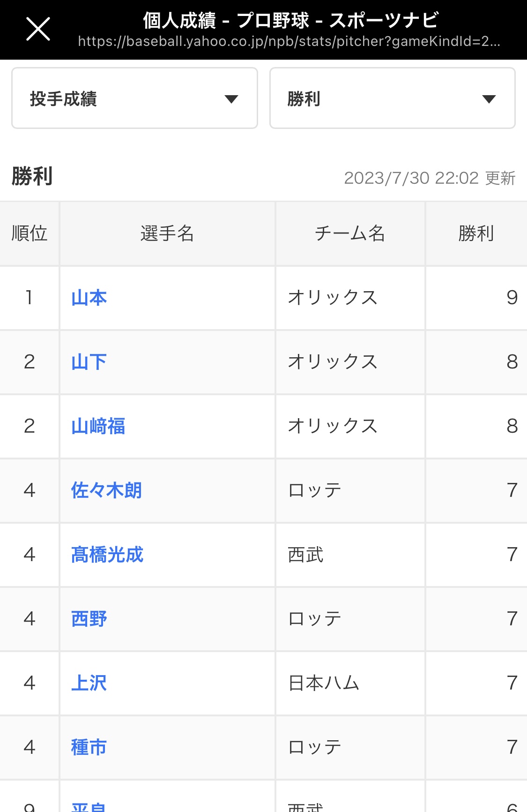Tap the page URL in header
527x812 pixels.
click(289, 42)
